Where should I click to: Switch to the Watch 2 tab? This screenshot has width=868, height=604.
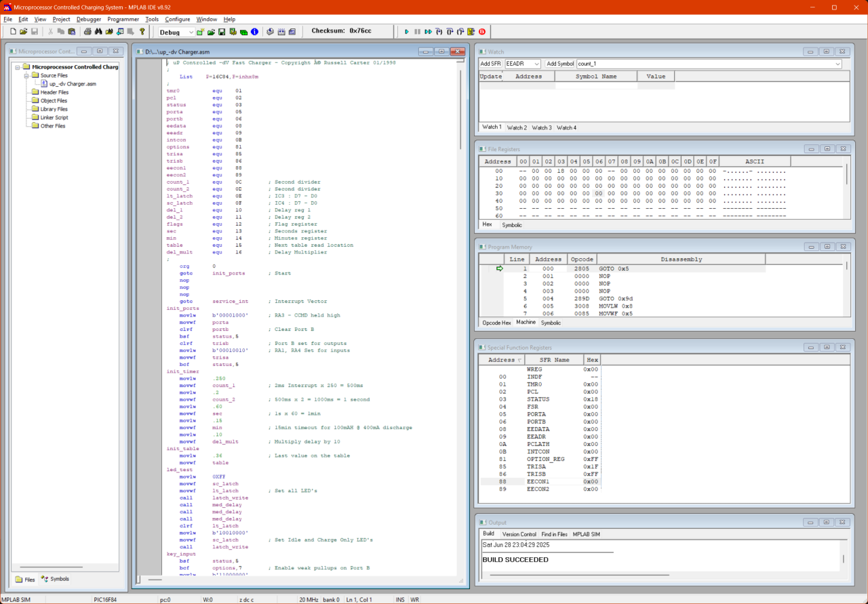517,127
